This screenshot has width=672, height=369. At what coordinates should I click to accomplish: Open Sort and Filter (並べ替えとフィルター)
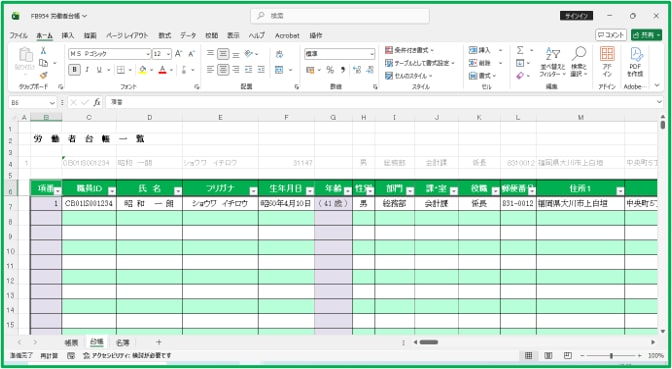click(552, 62)
